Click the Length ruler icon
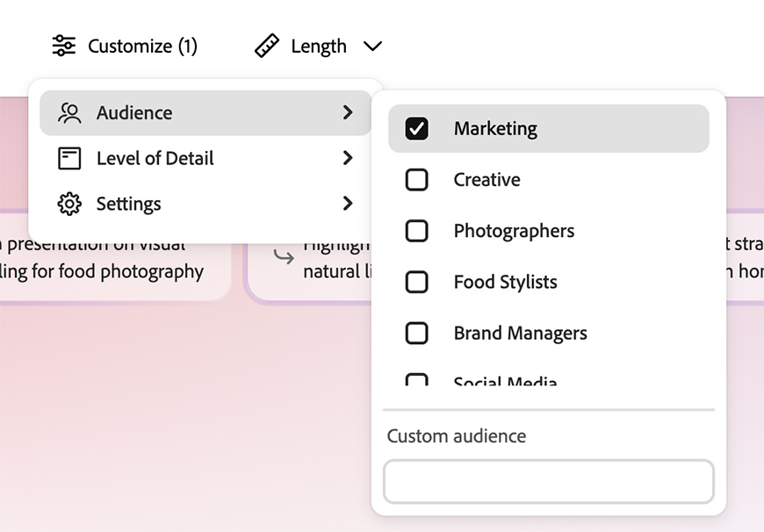The height and width of the screenshot is (532, 764). click(x=267, y=47)
